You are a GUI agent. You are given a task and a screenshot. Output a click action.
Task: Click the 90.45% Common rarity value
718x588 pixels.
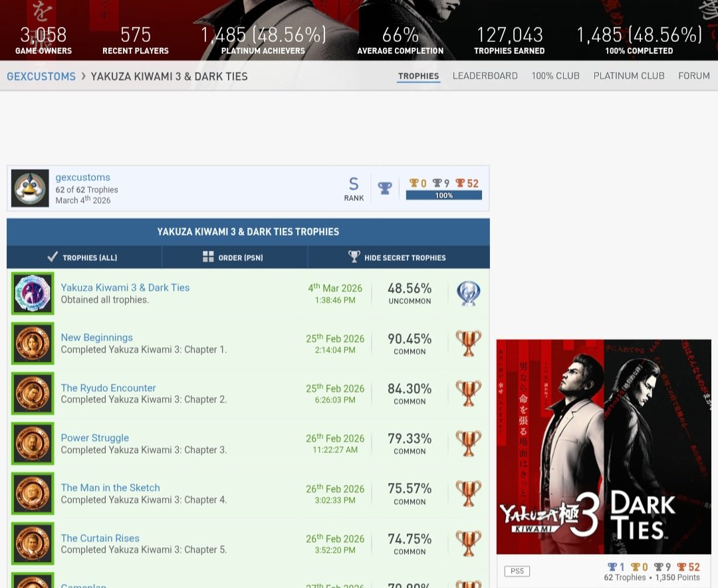410,344
